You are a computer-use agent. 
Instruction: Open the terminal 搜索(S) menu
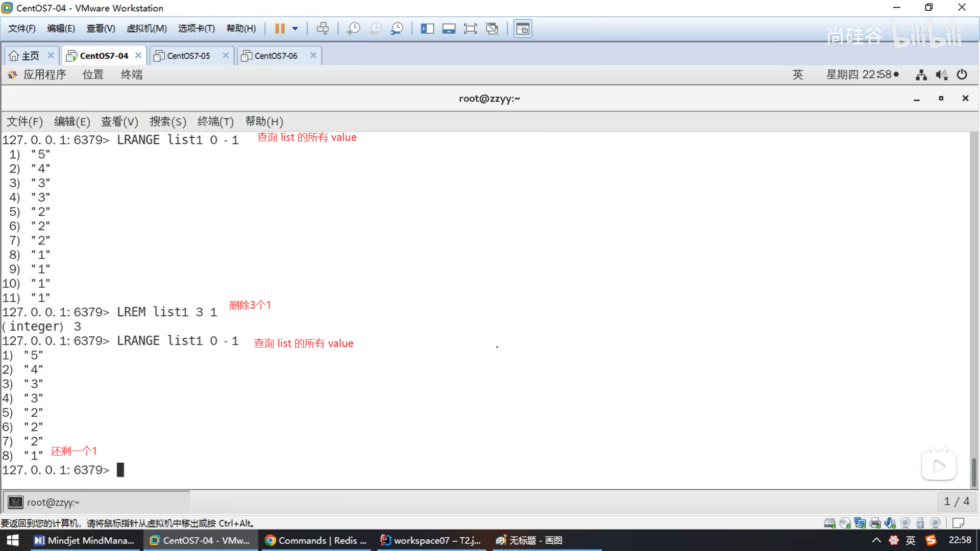(167, 121)
